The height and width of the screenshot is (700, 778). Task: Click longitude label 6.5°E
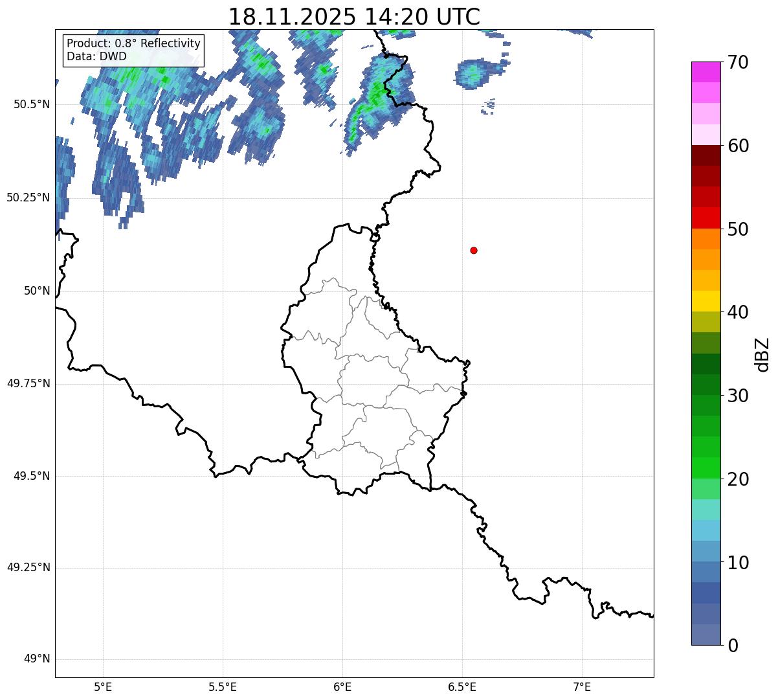tap(462, 686)
